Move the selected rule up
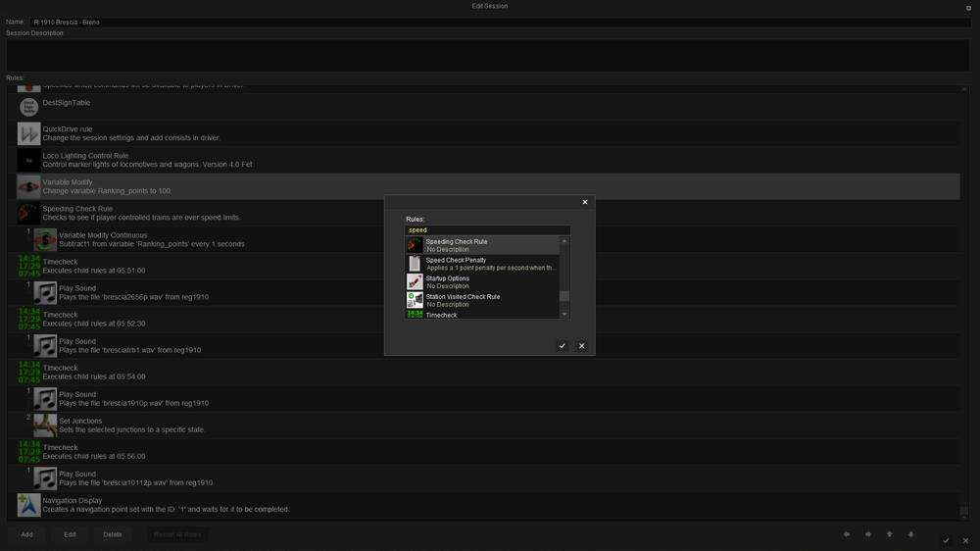 (890, 534)
